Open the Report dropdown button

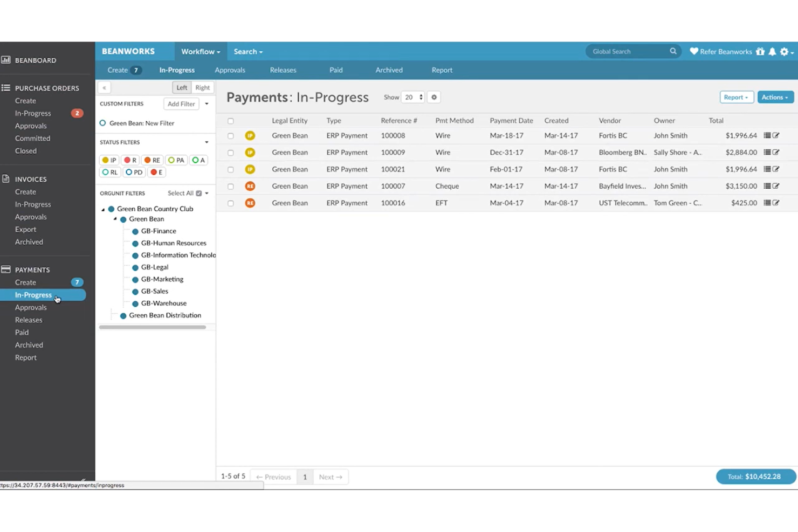tap(737, 97)
